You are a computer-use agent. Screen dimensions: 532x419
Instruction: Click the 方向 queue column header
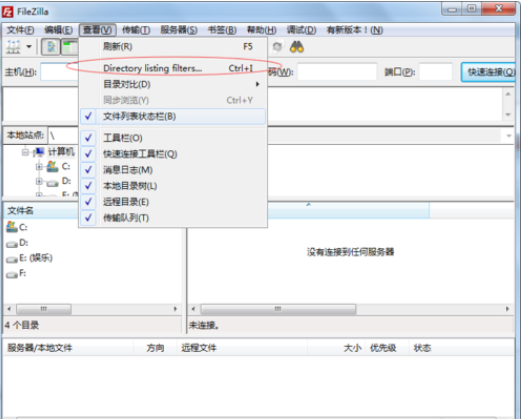(155, 348)
